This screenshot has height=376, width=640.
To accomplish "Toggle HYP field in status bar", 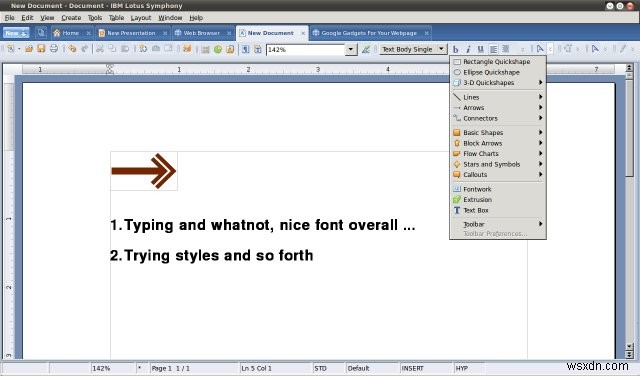I will [x=462, y=368].
